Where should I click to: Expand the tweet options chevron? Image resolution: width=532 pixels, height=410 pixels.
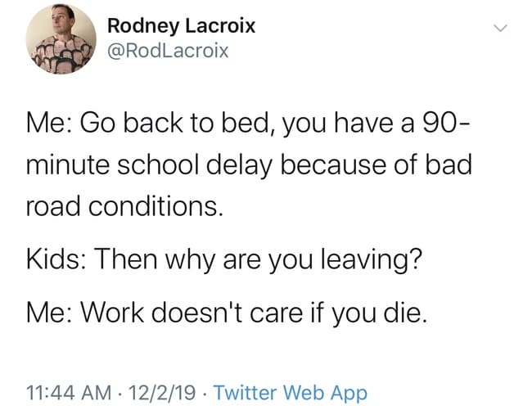click(500, 29)
